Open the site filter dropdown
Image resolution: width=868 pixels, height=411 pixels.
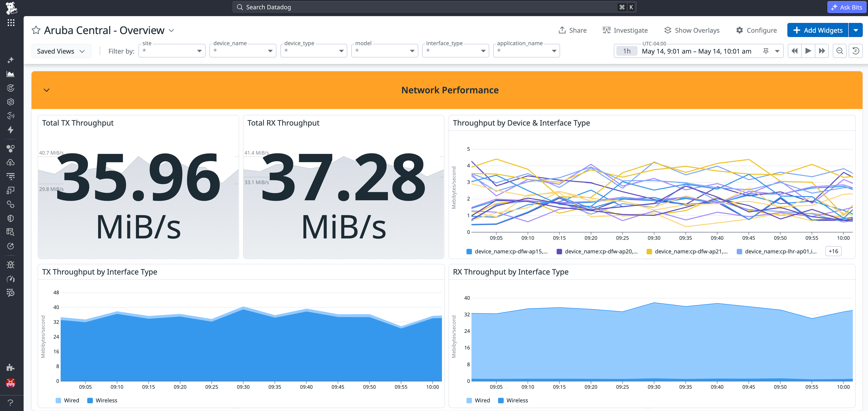(172, 51)
